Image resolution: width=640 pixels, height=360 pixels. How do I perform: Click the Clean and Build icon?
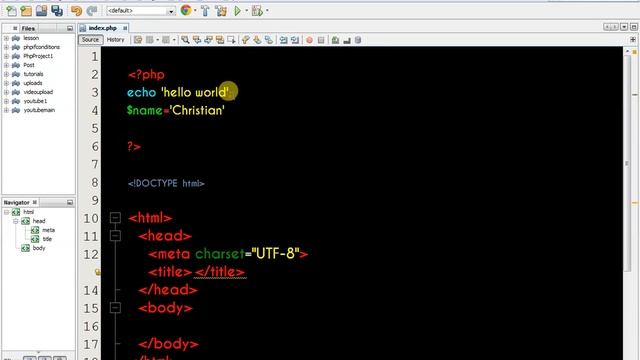[221, 11]
